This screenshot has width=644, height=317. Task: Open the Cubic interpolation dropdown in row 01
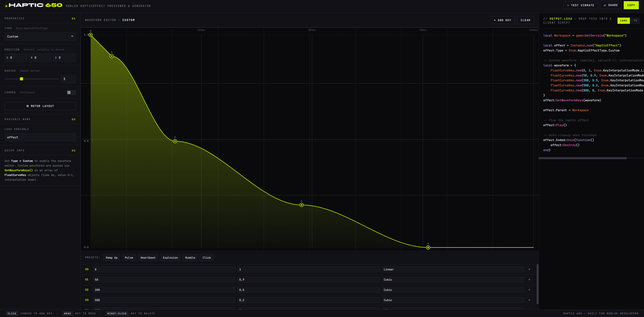pyautogui.click(x=453, y=280)
